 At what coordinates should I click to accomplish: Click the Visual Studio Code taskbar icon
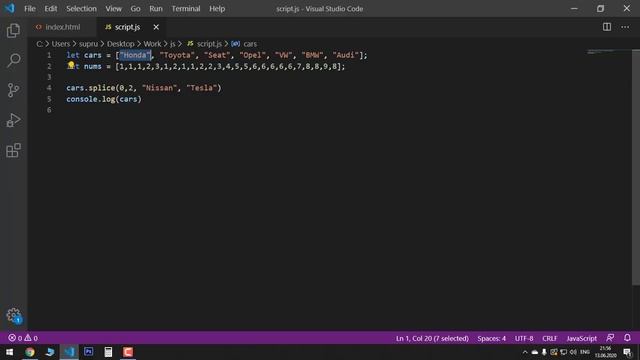pyautogui.click(x=69, y=352)
